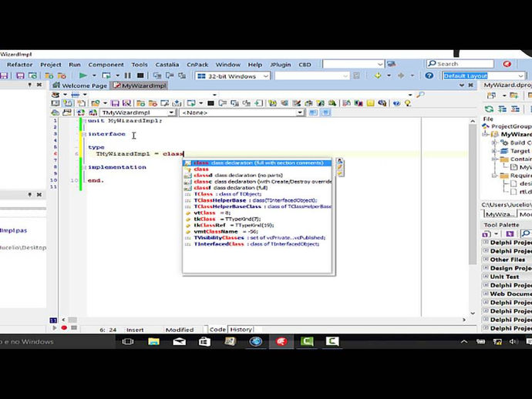Start macro recording with the red circle
Viewport: 532px width, 399px height.
click(x=64, y=328)
